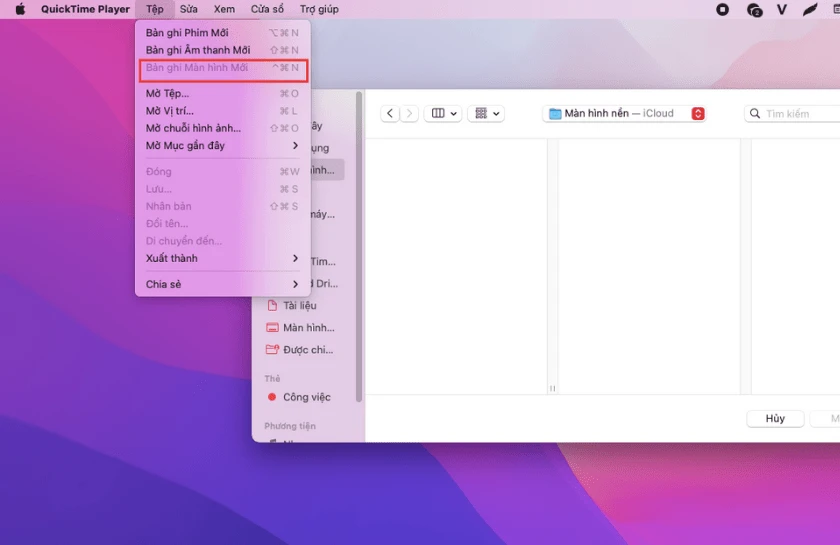Open the Xem menu
Viewport: 840px width, 545px height.
click(x=224, y=9)
